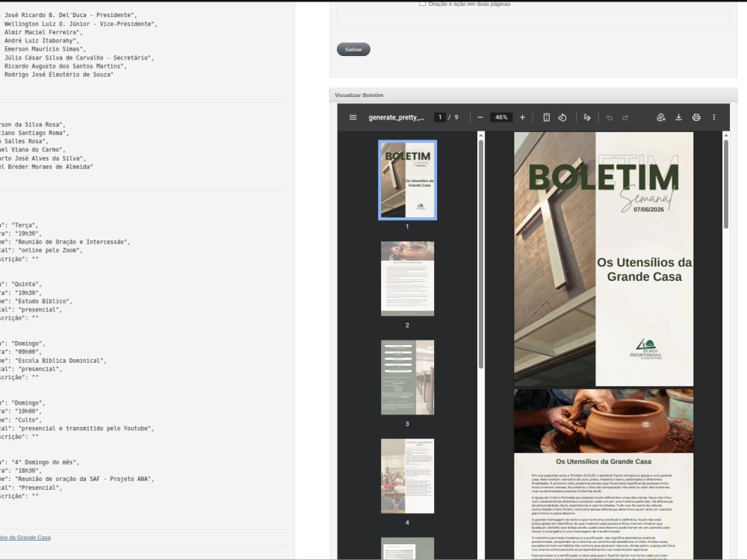Zoom in the PDF with plus
Viewport: 747px width, 560px height.
coord(522,117)
